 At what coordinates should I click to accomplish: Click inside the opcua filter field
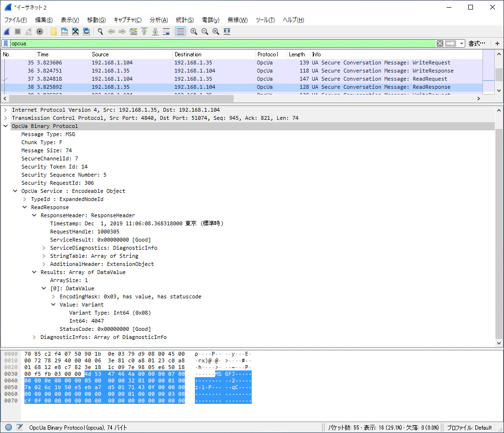click(223, 43)
